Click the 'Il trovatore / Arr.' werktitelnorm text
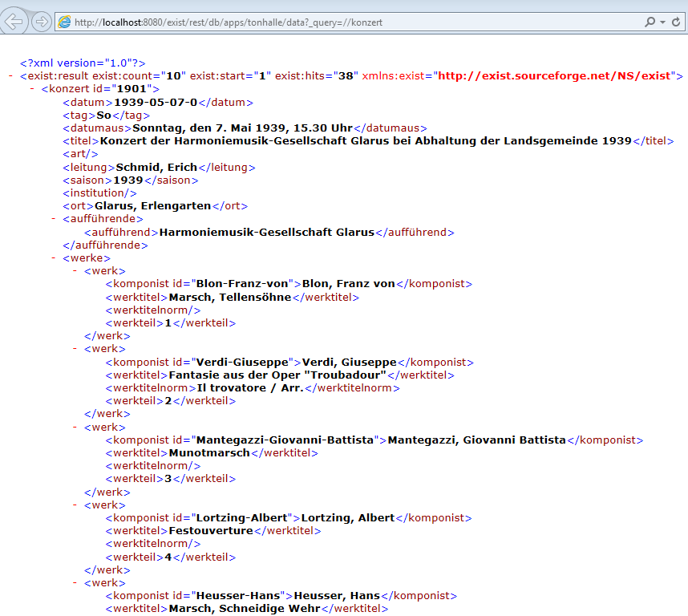The image size is (688, 616). (x=251, y=388)
